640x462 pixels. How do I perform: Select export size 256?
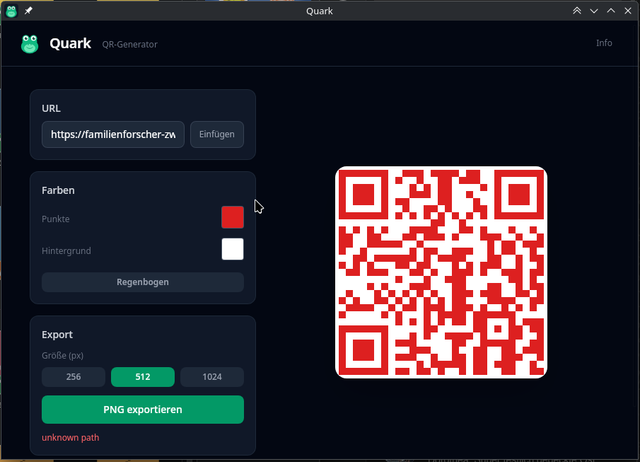point(73,377)
